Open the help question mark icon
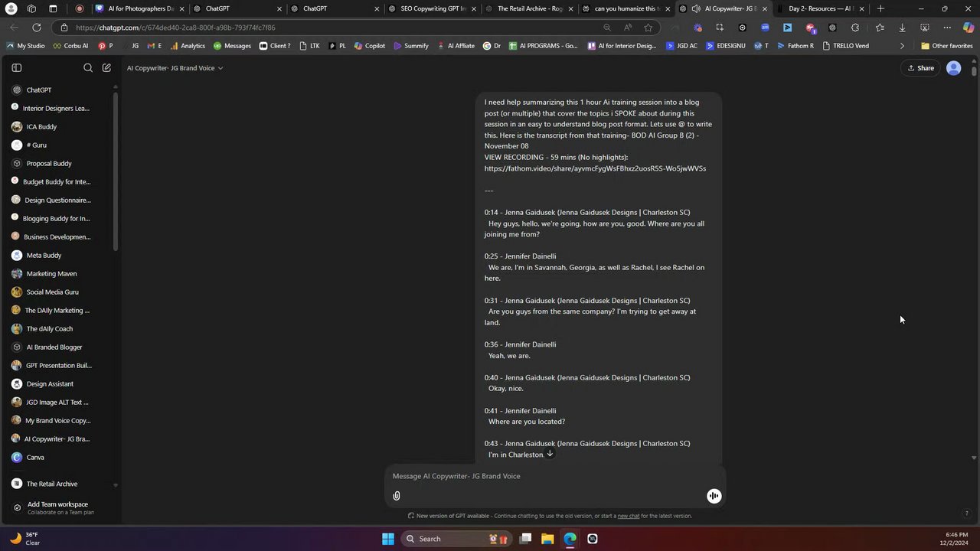Screen dimensions: 980x551 tap(967, 513)
